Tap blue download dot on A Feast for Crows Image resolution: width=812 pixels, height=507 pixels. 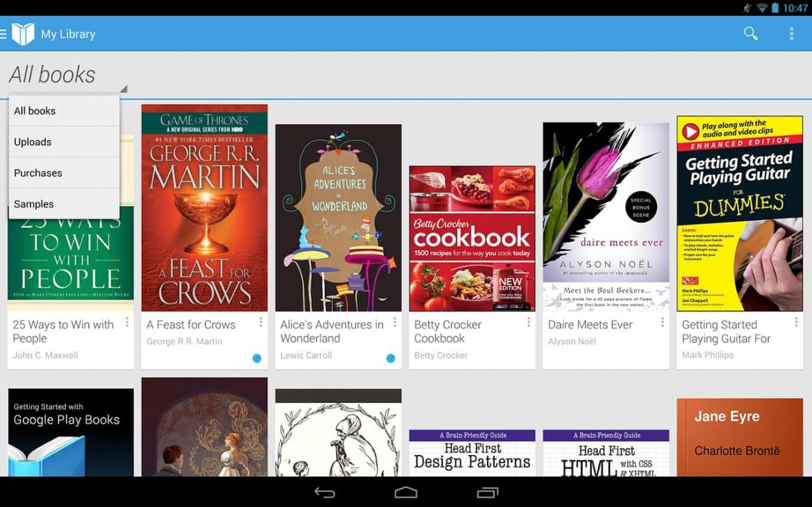coord(257,358)
